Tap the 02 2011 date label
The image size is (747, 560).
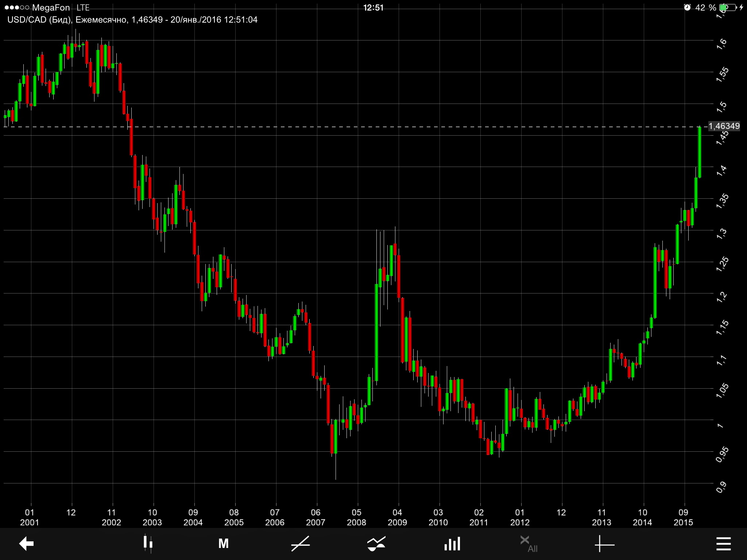click(x=479, y=517)
